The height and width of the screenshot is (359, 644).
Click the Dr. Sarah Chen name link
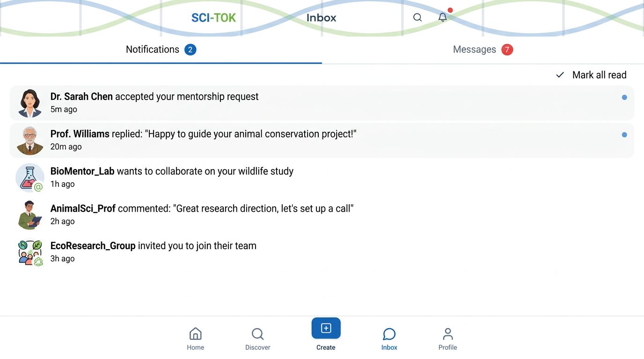click(81, 96)
